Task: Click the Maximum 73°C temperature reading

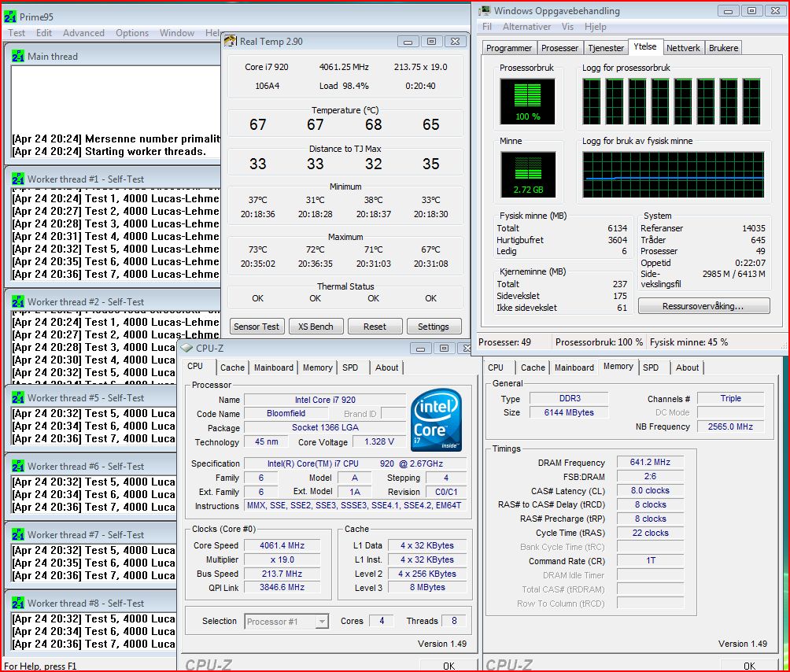Action: click(258, 250)
